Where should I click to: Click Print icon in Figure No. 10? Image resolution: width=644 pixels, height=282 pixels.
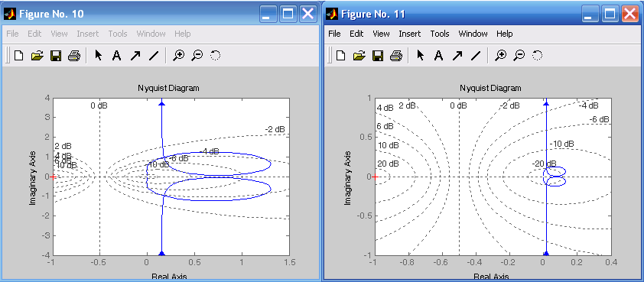click(x=74, y=56)
